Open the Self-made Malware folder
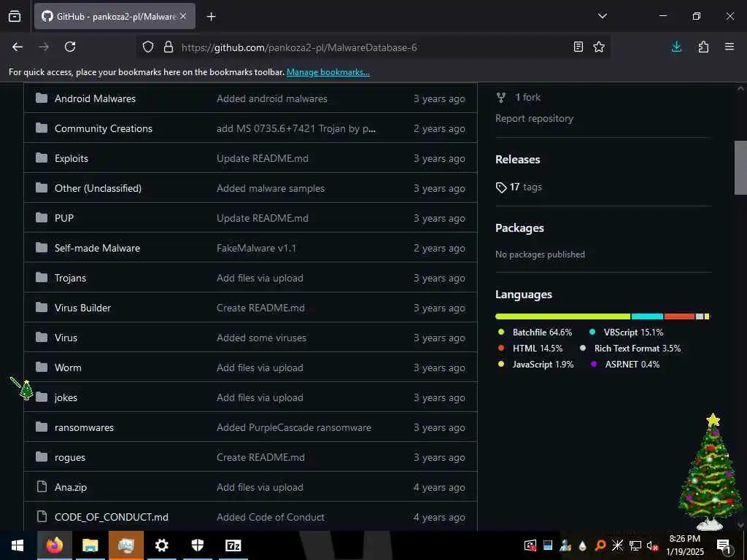Screen dimensions: 747x560 [97, 248]
